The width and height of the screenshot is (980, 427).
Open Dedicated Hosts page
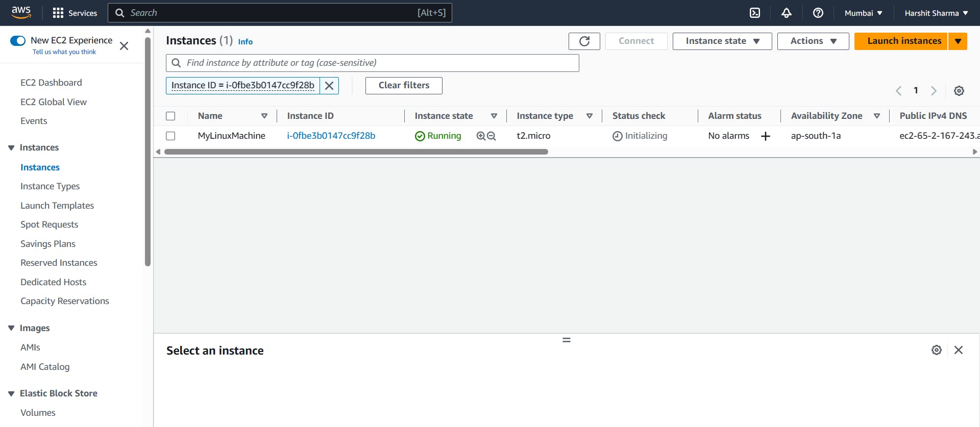click(53, 282)
